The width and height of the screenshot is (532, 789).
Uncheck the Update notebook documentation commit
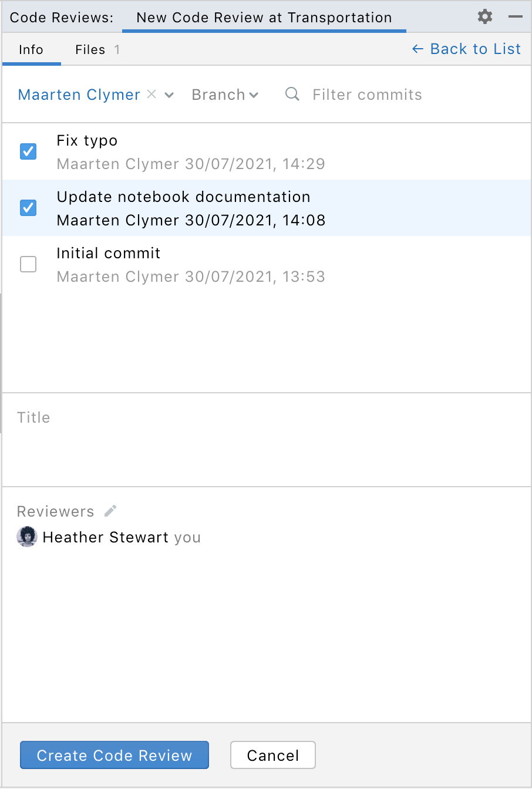pos(28,208)
